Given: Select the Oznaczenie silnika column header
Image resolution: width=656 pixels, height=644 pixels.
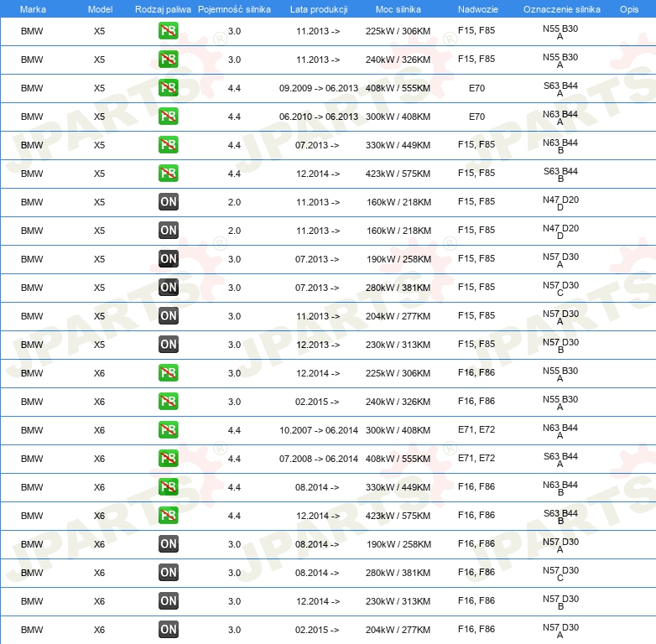Looking at the screenshot, I should 561,9.
